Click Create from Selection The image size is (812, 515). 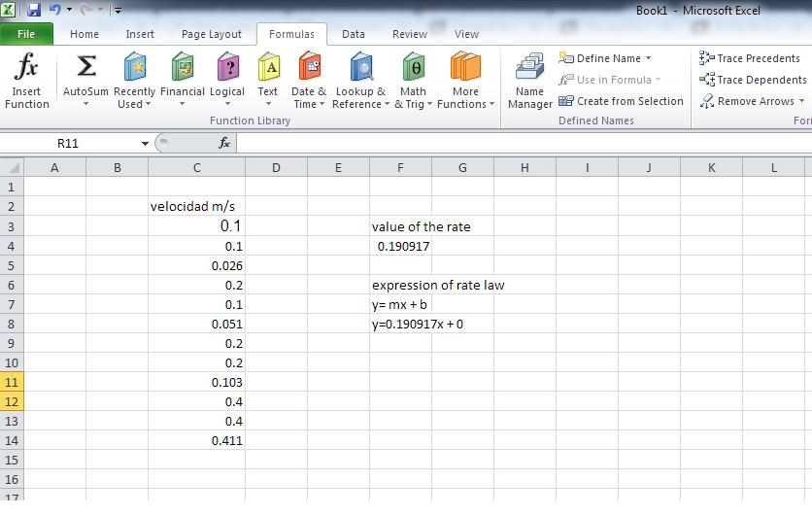click(x=621, y=101)
